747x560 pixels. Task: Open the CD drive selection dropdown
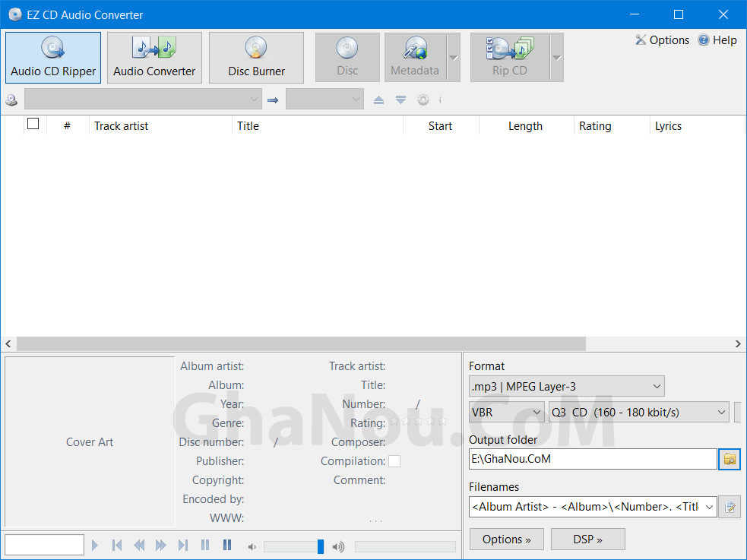pyautogui.click(x=143, y=99)
